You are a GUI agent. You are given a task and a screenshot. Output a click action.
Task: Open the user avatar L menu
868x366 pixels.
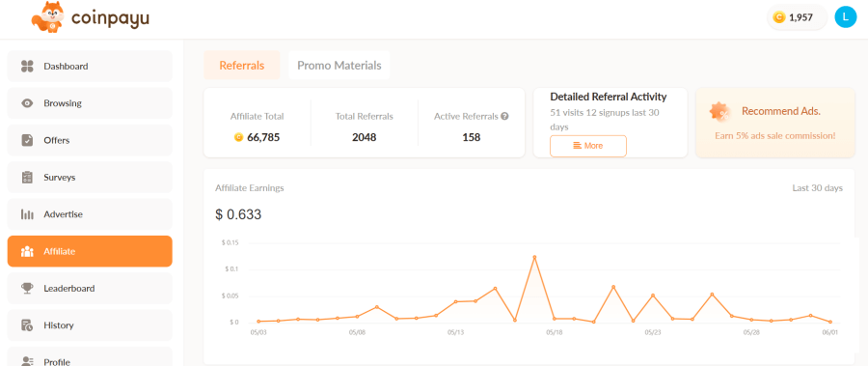click(x=845, y=17)
